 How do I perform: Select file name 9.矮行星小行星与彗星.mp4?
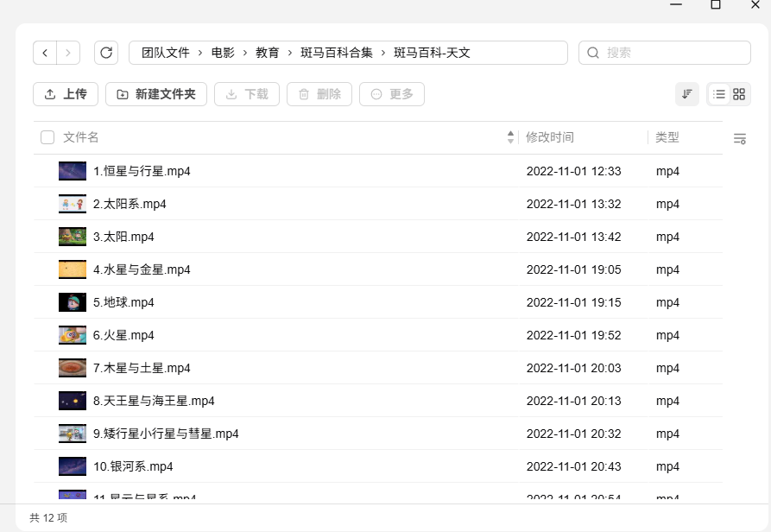coord(166,434)
